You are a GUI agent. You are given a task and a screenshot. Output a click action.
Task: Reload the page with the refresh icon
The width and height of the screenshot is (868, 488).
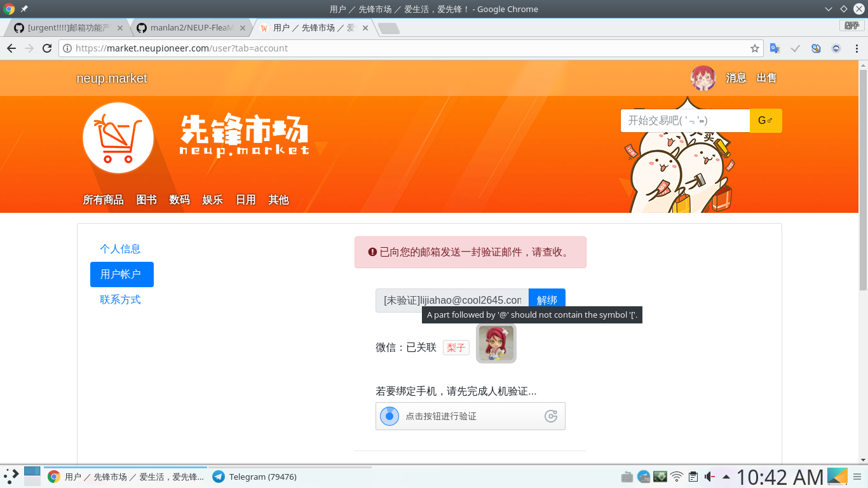(47, 48)
